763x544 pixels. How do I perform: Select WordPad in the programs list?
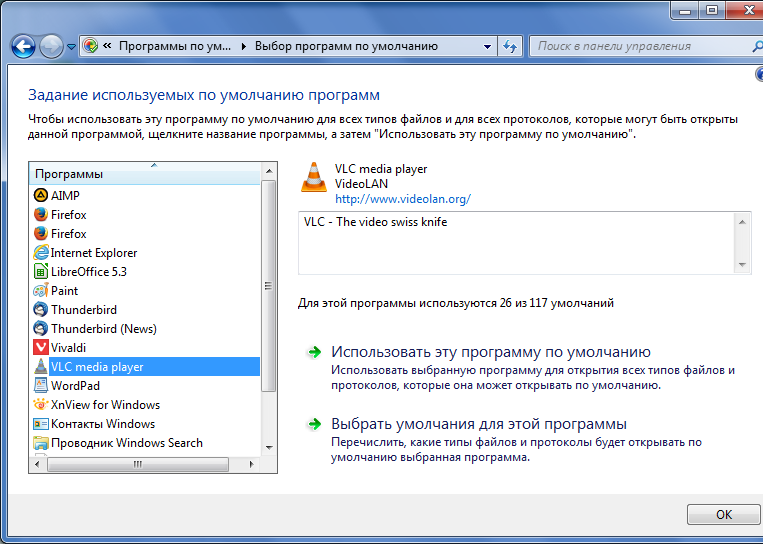pyautogui.click(x=75, y=385)
